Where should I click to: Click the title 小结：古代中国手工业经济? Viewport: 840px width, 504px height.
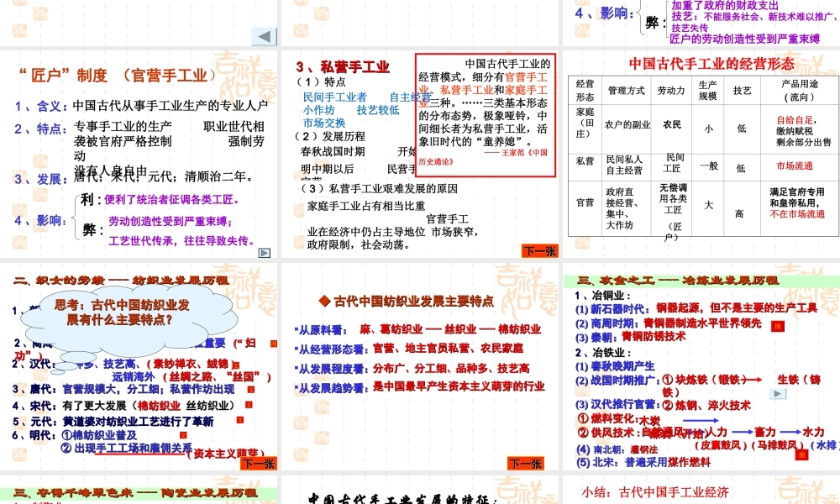point(655,492)
